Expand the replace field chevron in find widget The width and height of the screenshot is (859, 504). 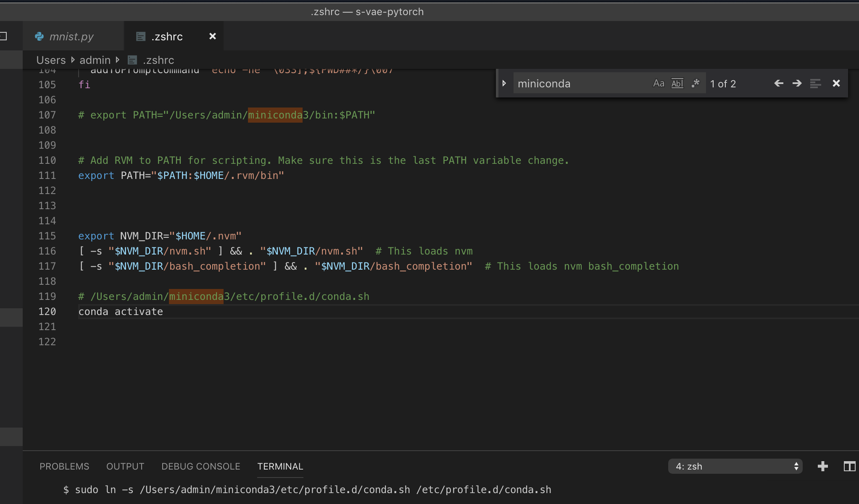click(504, 83)
